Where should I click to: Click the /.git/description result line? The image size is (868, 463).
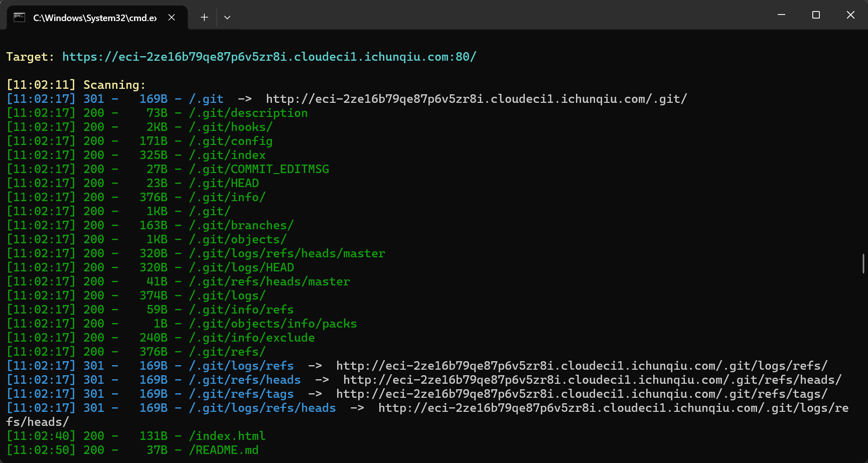[157, 113]
